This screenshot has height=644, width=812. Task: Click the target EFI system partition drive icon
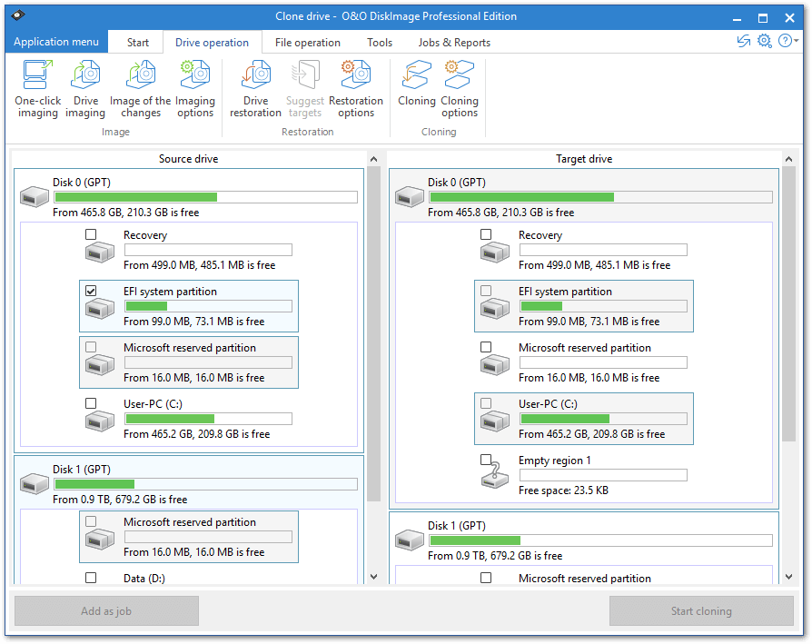coord(494,310)
